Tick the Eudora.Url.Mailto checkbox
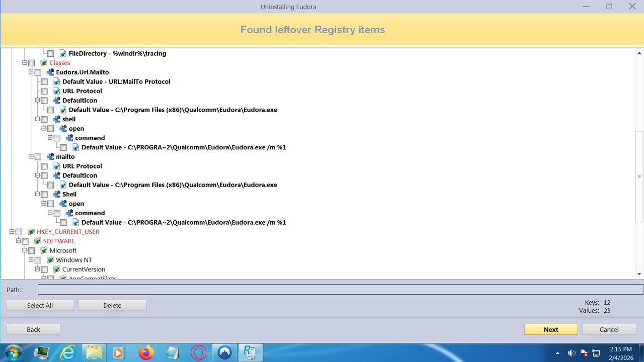The width and height of the screenshot is (644, 362). [x=38, y=72]
